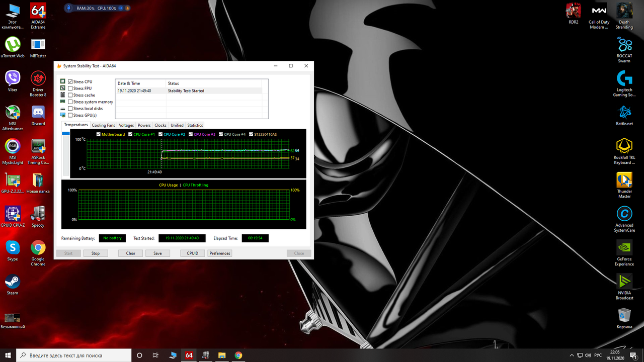The image size is (644, 362).
Task: Open the Advanced SystemCare desktop icon
Action: pos(624,219)
